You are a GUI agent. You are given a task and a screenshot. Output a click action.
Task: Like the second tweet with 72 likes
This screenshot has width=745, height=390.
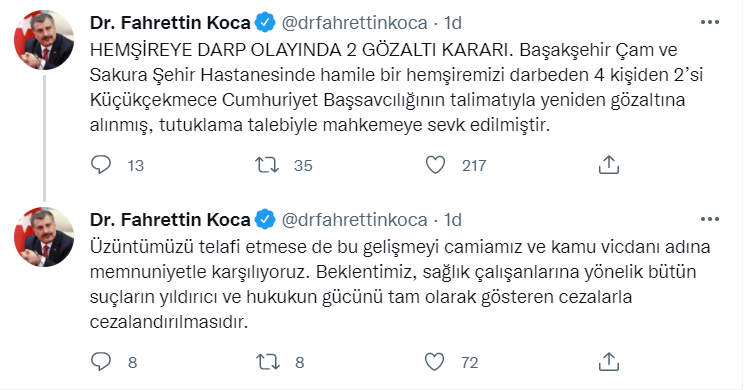(435, 362)
